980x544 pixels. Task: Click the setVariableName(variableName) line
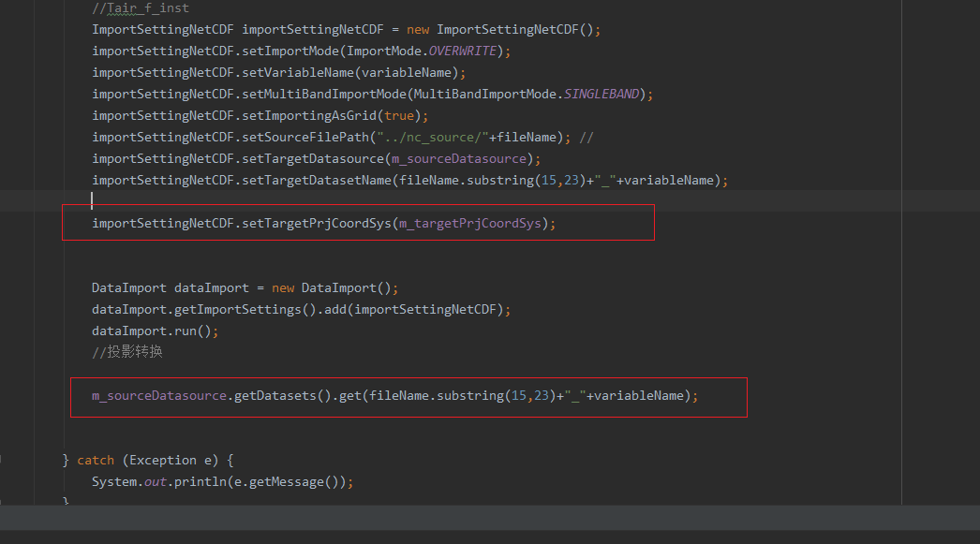tap(279, 72)
